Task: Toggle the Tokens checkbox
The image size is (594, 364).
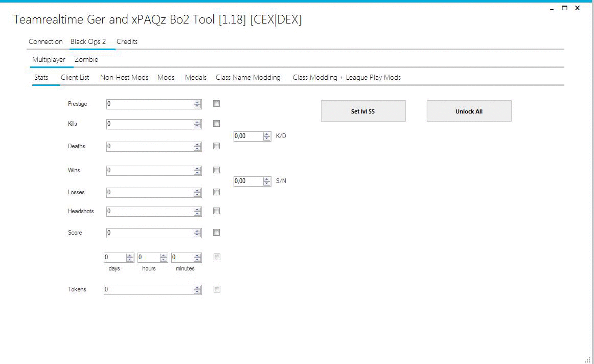Action: [x=217, y=289]
